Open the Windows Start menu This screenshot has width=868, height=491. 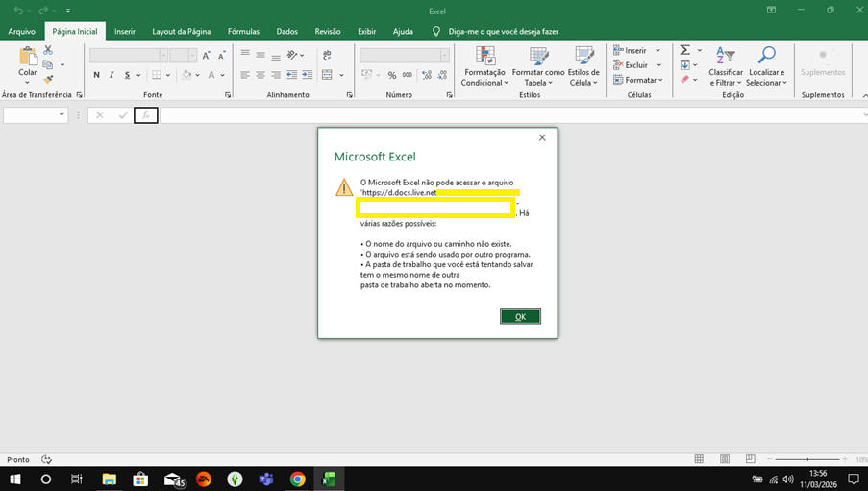click(15, 479)
